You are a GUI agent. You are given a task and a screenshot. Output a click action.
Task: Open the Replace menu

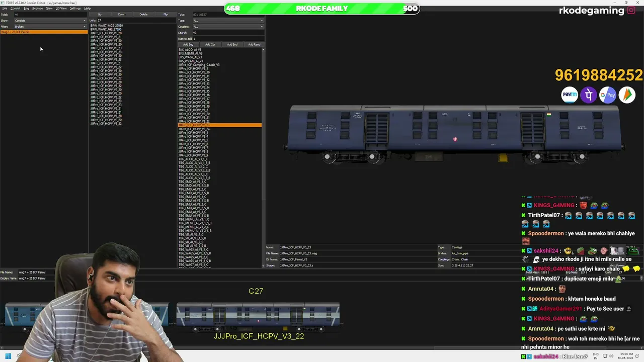[x=38, y=9]
